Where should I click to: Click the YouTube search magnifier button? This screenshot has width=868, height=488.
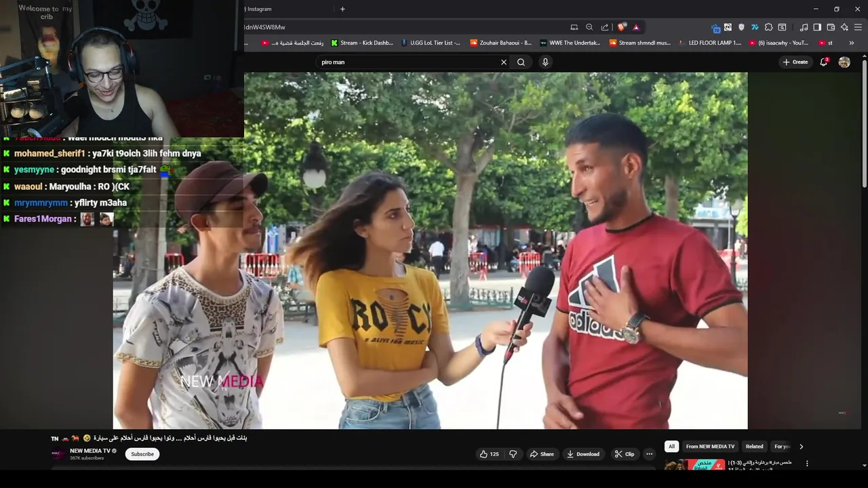pyautogui.click(x=521, y=62)
